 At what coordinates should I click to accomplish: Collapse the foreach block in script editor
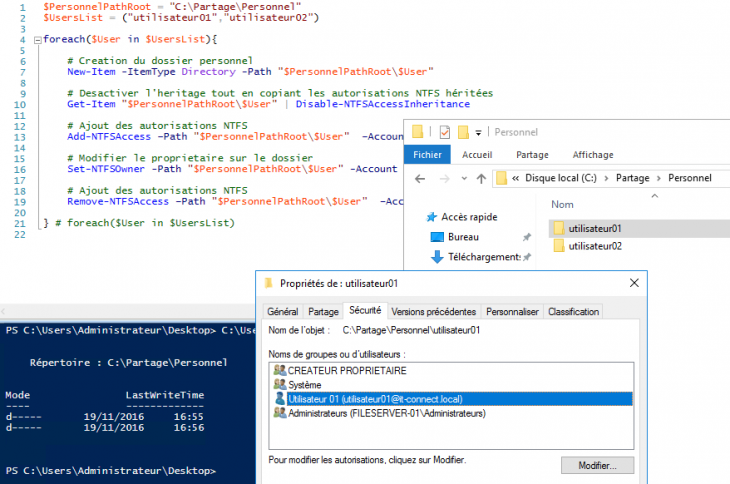[x=38, y=40]
